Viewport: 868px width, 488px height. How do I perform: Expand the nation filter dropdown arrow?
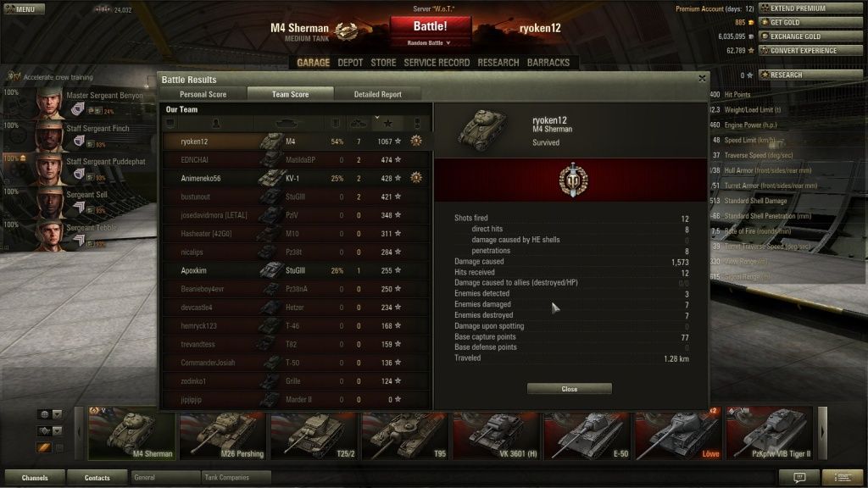click(57, 413)
